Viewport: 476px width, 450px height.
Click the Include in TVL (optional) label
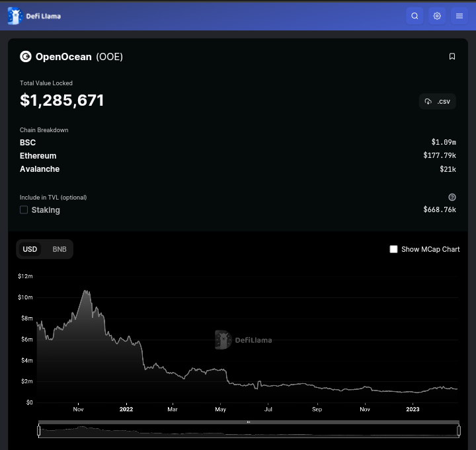coord(53,197)
